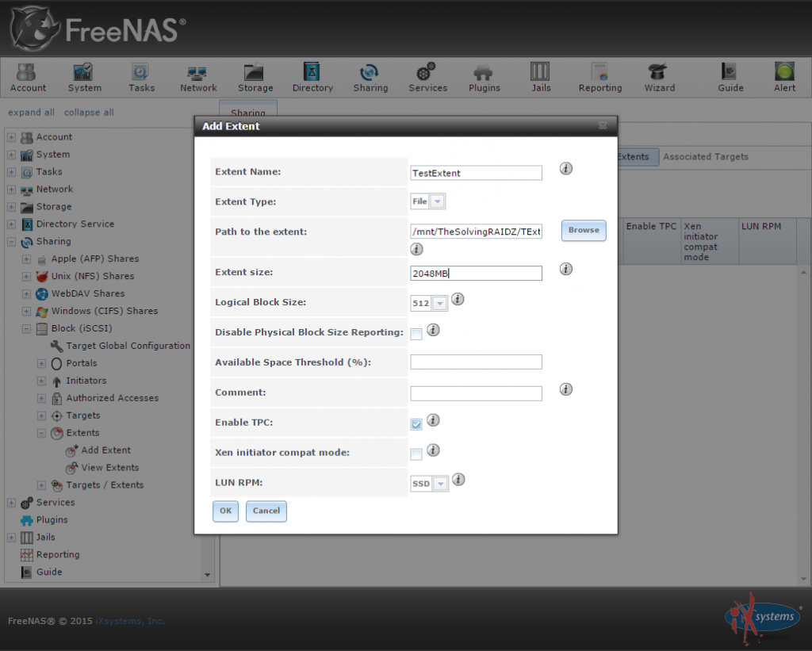Click the Guide toolbar icon

(x=730, y=76)
